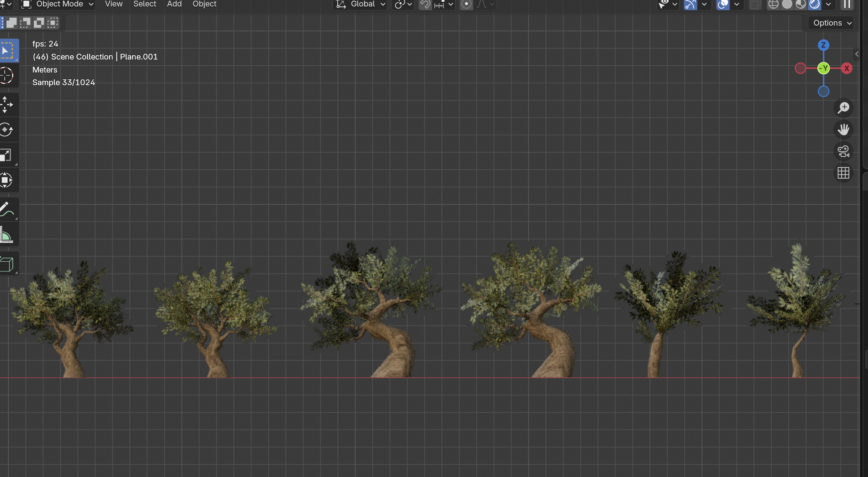Image resolution: width=868 pixels, height=477 pixels.
Task: Click red X axis gizmo ball
Action: click(847, 68)
